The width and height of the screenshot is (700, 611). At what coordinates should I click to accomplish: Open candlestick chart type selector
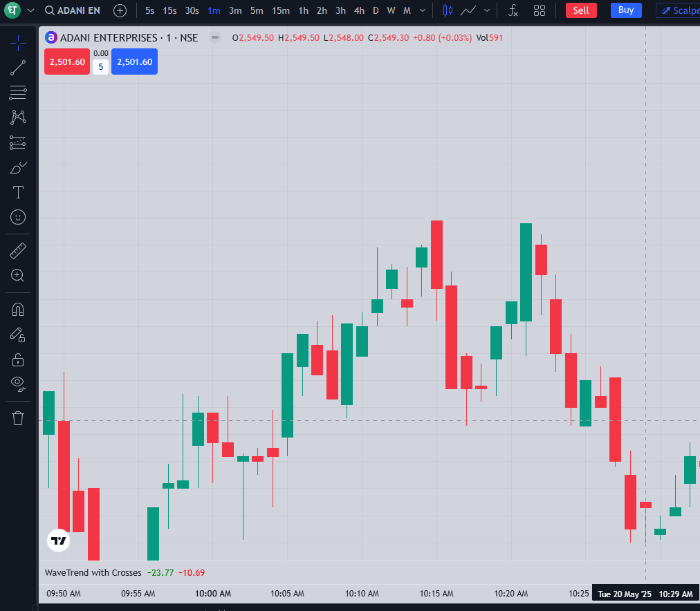coord(448,10)
